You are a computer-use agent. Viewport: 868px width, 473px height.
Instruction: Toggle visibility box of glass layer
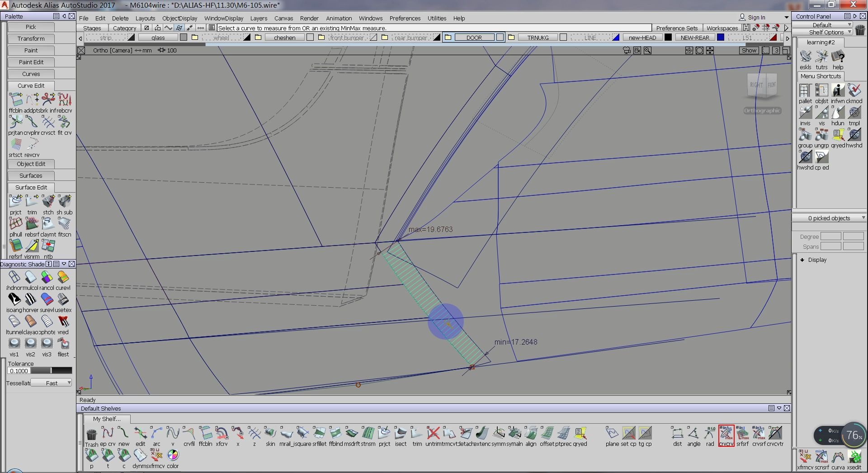[x=184, y=38]
